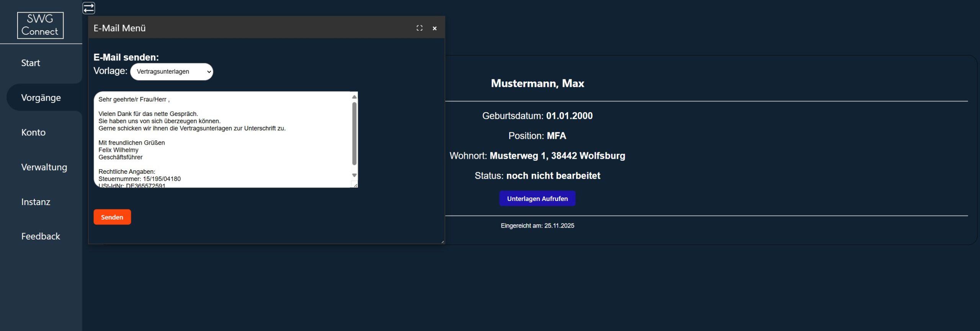This screenshot has height=331, width=980.
Task: Click the text area resize handle
Action: [355, 185]
